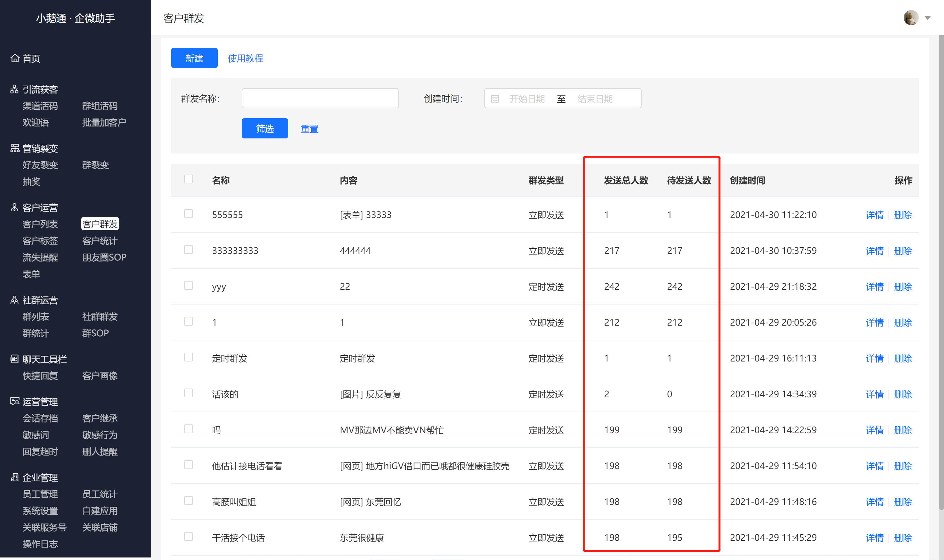The height and width of the screenshot is (560, 944).
Task: Open 详情 for the yyy row
Action: [x=874, y=286]
